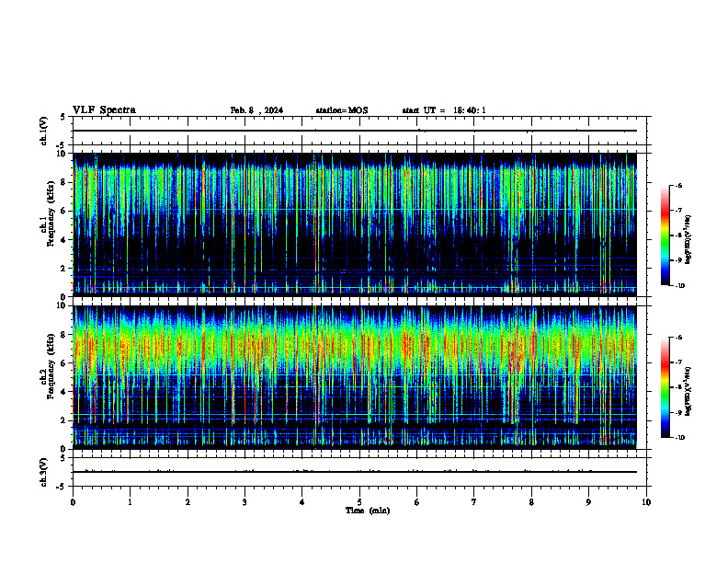Select the date text "Feb. 8 , 2024"
728x563 pixels.
pos(256,110)
